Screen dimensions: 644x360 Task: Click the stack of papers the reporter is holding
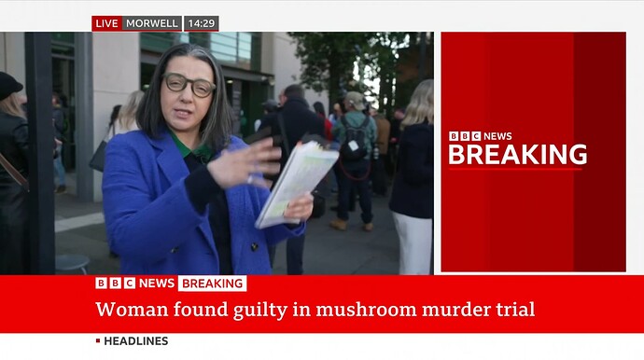[x=297, y=184]
